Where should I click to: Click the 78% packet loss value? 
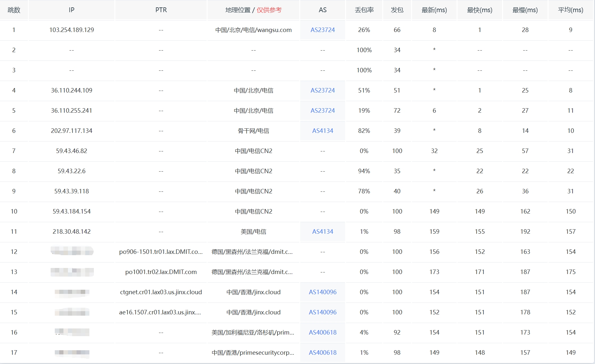(364, 191)
